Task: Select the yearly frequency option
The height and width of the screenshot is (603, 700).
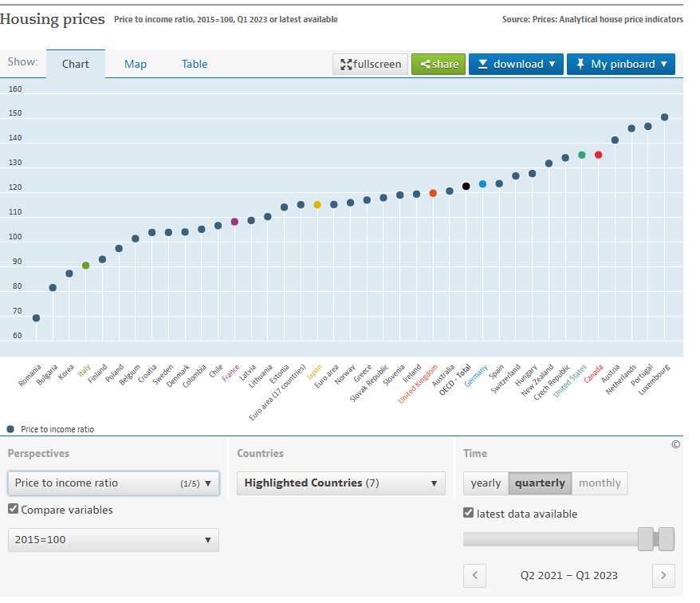Action: (x=486, y=483)
